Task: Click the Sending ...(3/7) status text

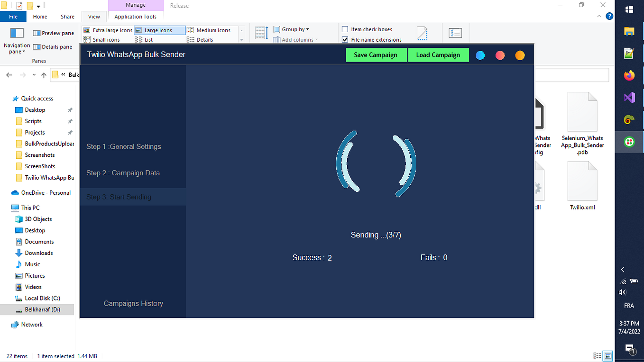Action: tap(376, 235)
